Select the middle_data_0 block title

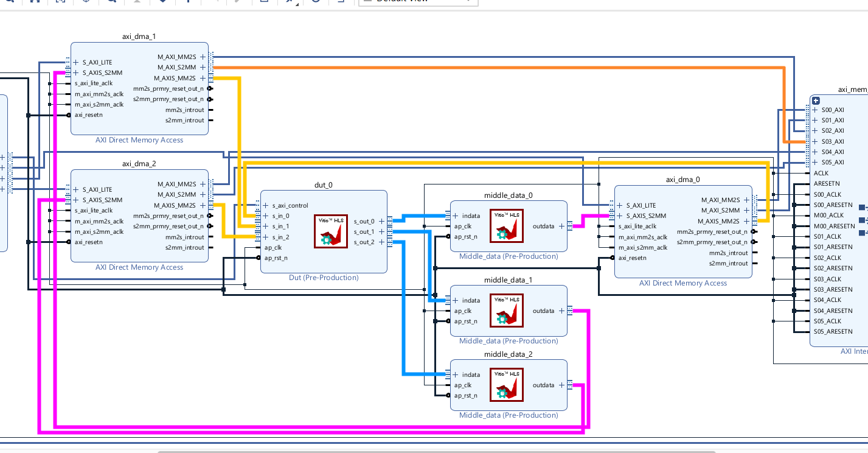point(509,195)
